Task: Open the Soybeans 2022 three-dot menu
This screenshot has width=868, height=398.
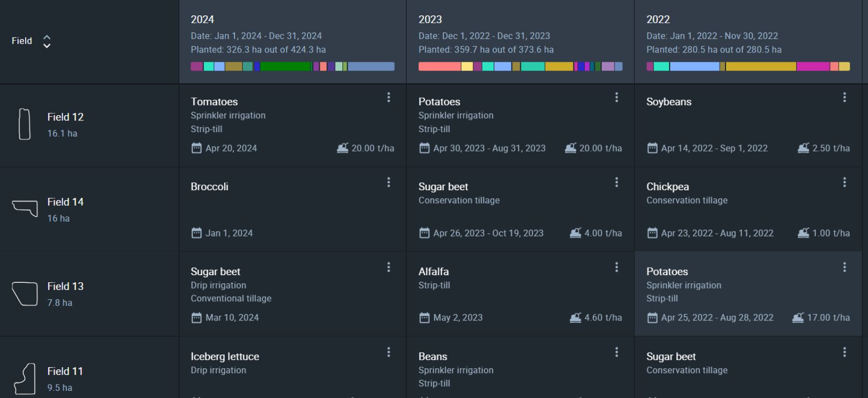Action: click(x=844, y=97)
